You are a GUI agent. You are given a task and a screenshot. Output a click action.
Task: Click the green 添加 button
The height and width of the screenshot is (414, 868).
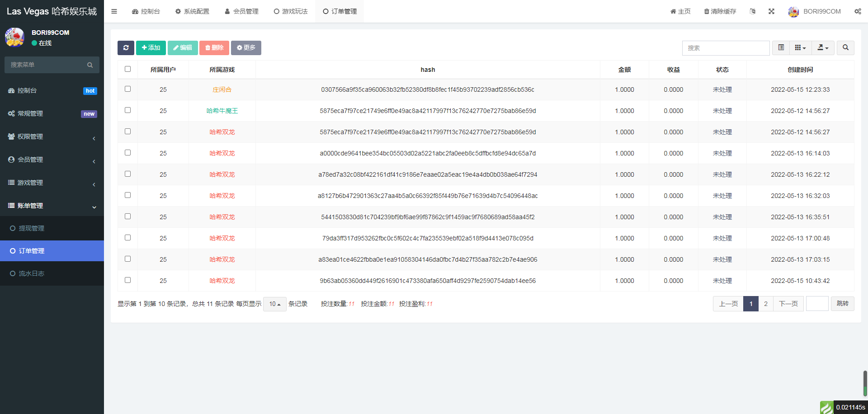point(151,48)
